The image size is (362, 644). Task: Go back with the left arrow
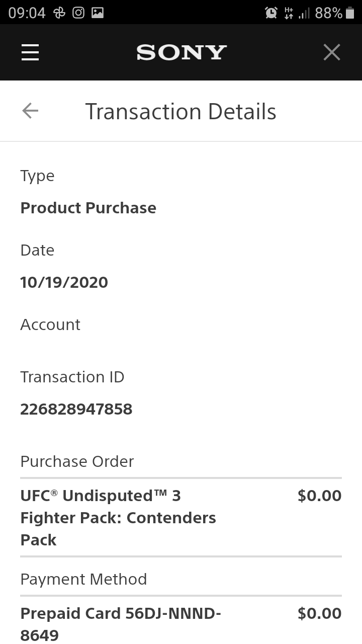[x=30, y=111]
